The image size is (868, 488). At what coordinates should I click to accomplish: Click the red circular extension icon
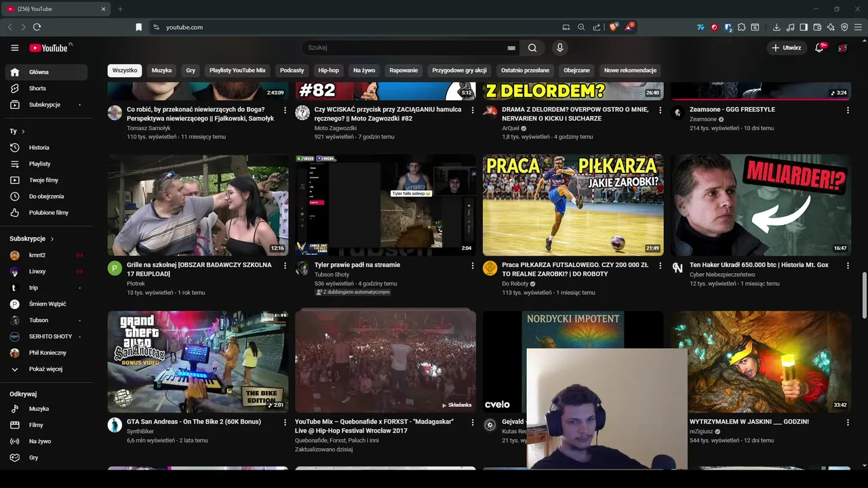click(714, 27)
